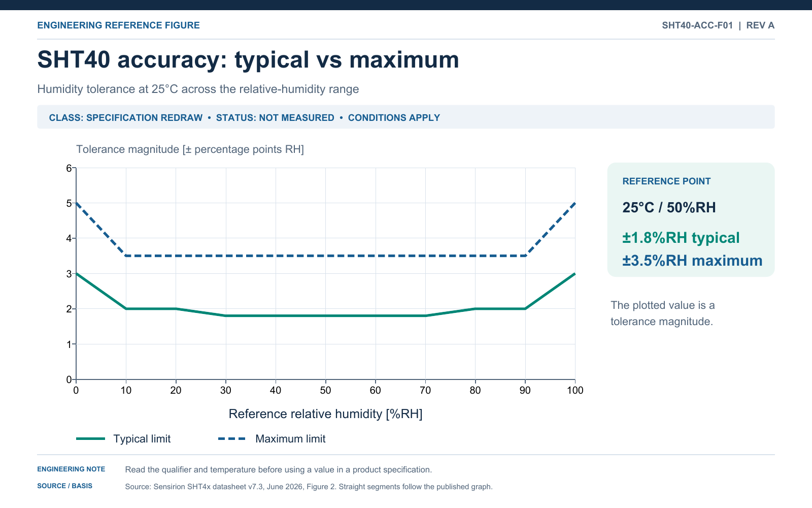Click the green solid line legend swatch
812x508 pixels.
(90, 439)
